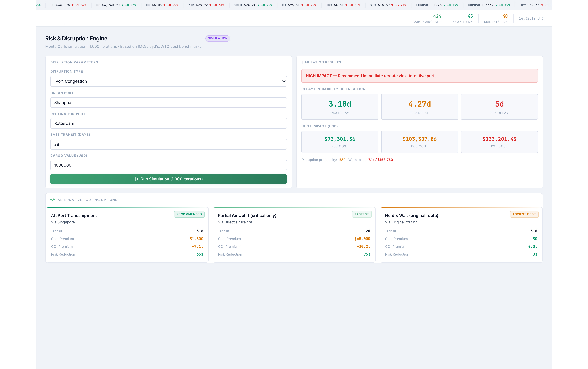This screenshot has height=369, width=588.
Task: Click the 95% risk reduction value
Action: tap(367, 254)
